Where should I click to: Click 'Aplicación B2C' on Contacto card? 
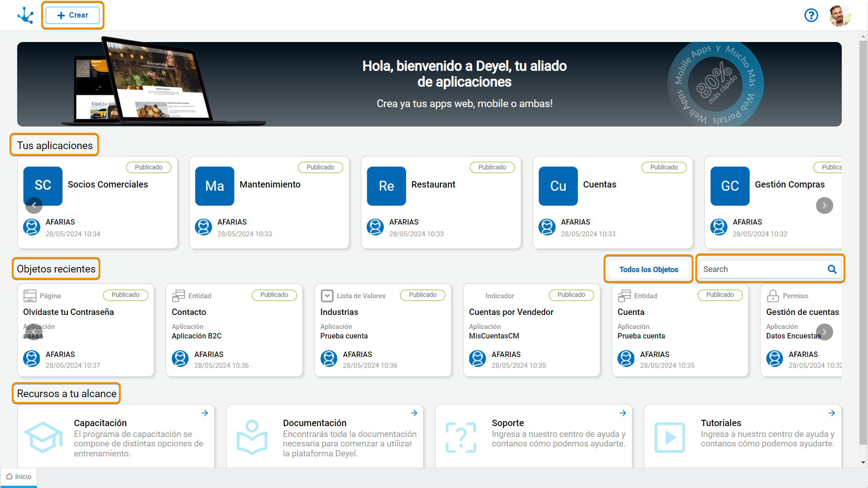[x=197, y=336]
